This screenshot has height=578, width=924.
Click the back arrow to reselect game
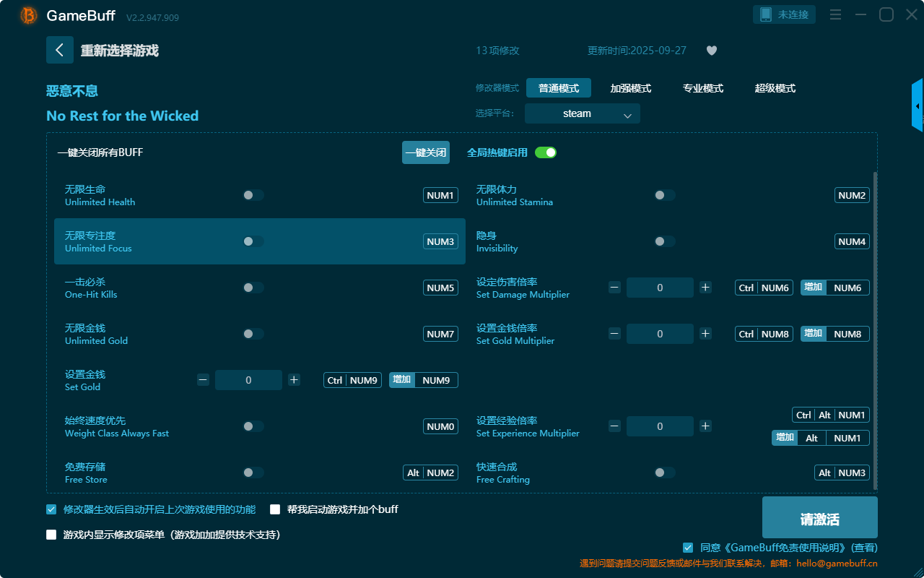point(60,50)
